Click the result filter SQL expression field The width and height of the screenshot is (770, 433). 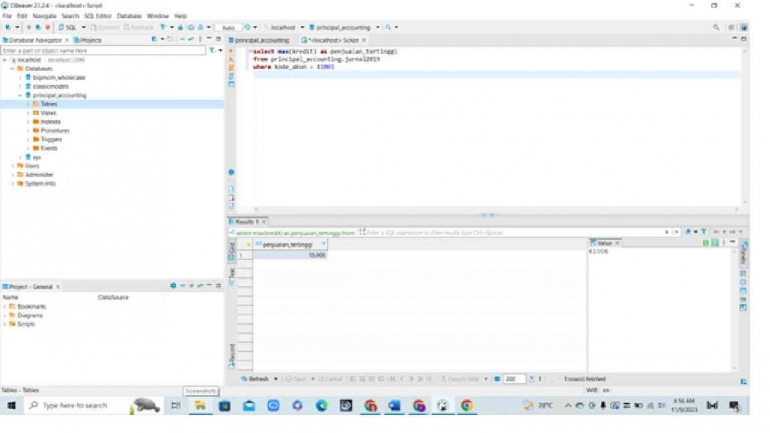[x=513, y=232]
